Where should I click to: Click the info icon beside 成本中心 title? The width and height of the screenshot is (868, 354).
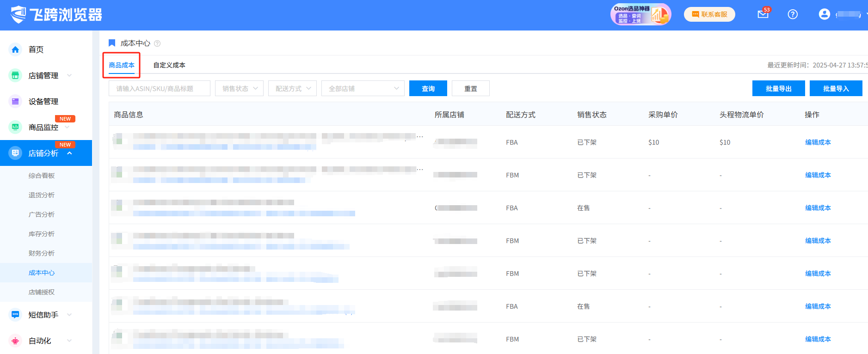click(x=157, y=43)
